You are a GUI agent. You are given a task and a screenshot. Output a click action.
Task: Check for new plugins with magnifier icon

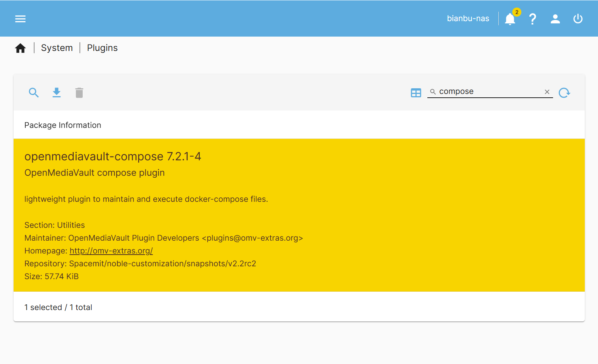tap(34, 92)
